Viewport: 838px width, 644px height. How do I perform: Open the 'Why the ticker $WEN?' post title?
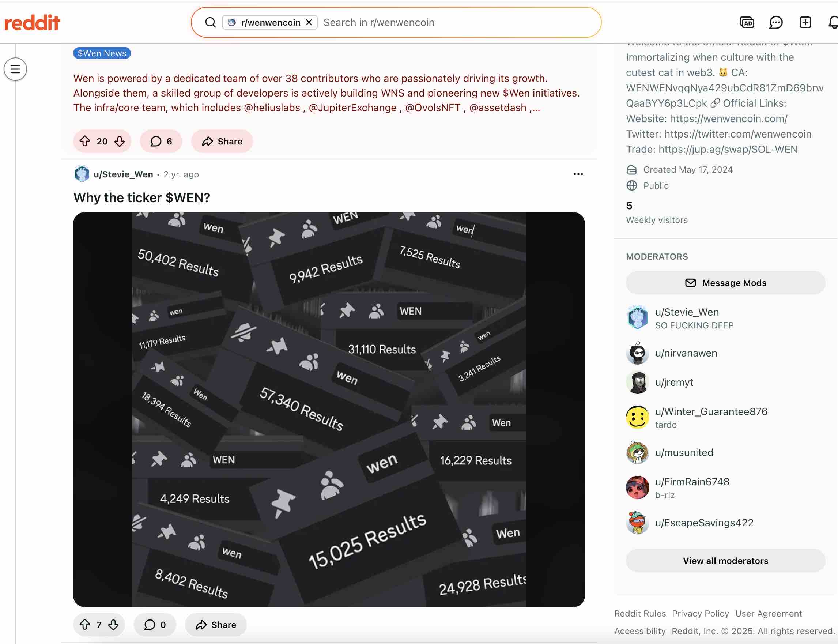point(142,198)
